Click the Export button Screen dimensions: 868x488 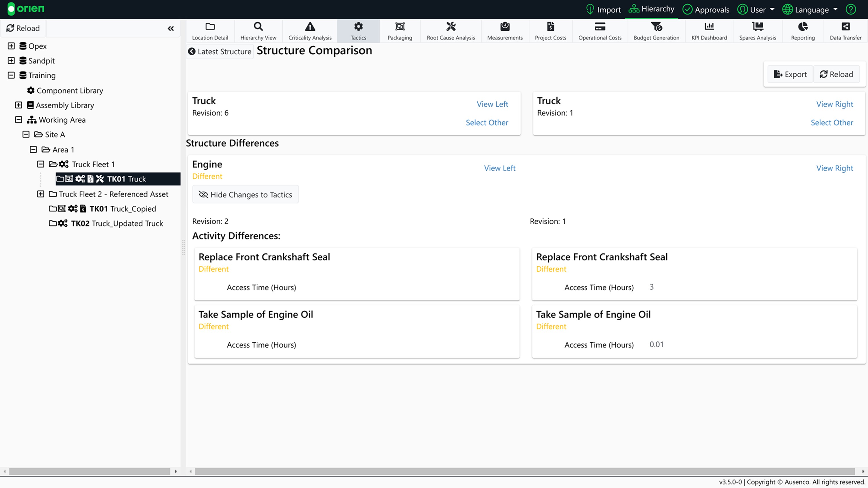coord(790,74)
